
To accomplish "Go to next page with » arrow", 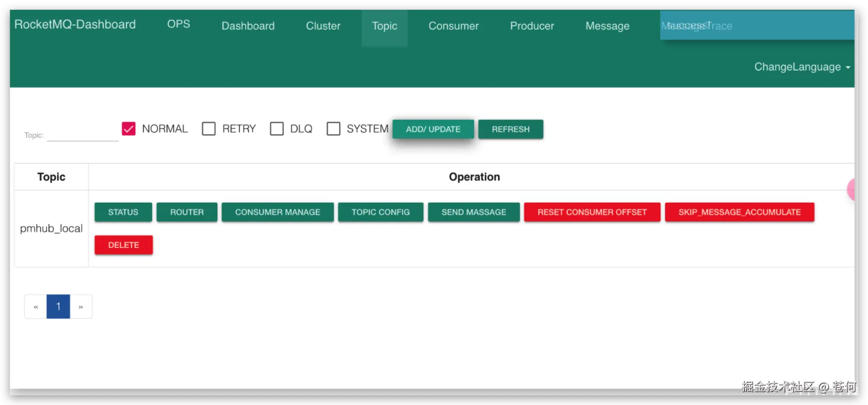I will pos(81,307).
